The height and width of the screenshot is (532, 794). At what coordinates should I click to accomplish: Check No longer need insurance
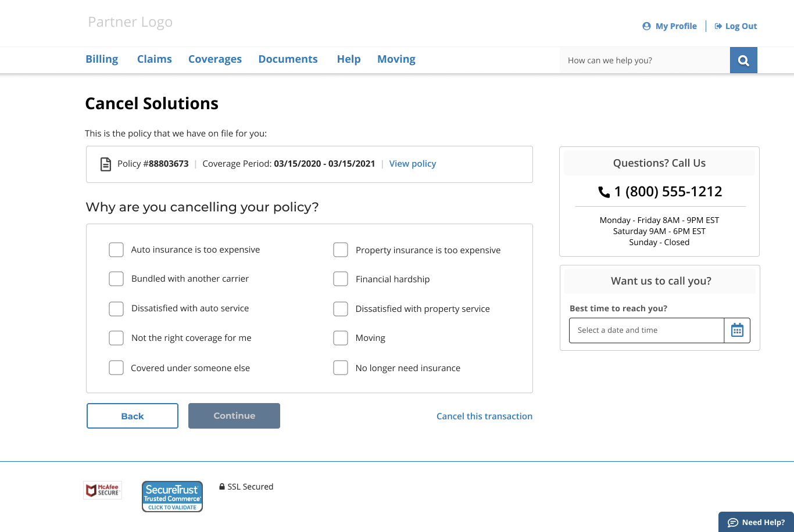pos(341,368)
